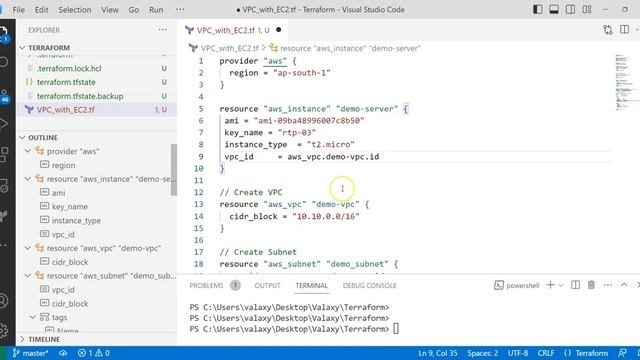Open changes compare icon in editor toolbar
Viewport: 640px width, 360px height.
[x=608, y=30]
